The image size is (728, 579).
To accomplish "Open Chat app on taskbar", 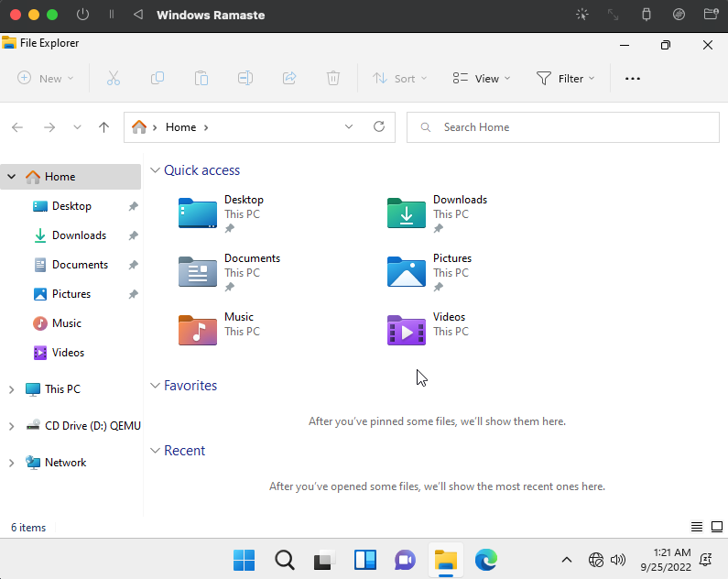I will pos(406,560).
